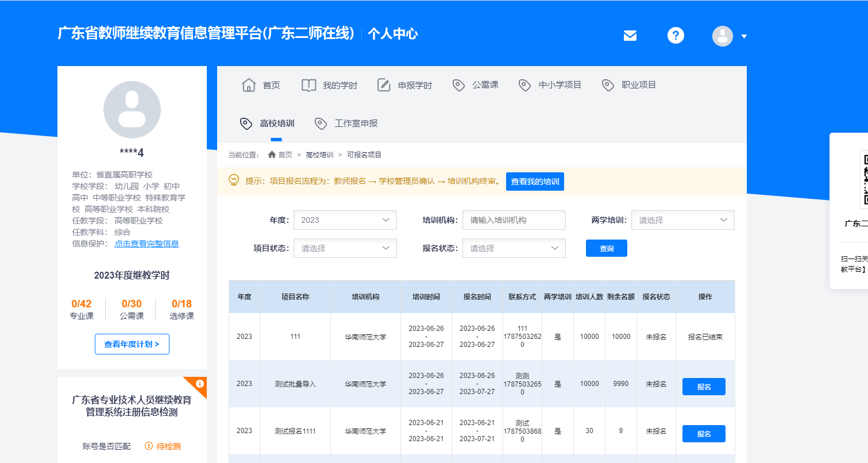Click the 首页 house icon in navigation
This screenshot has width=868, height=463.
249,85
